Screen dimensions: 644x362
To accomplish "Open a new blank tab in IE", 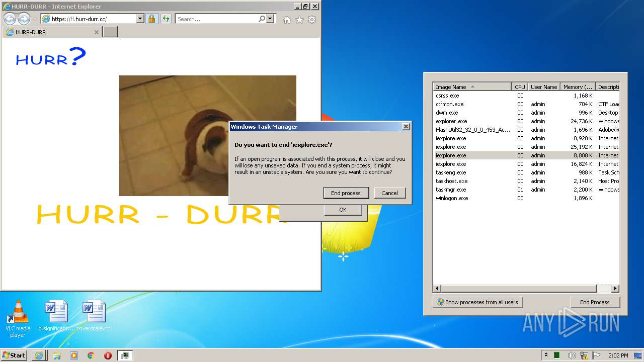I will pyautogui.click(x=110, y=32).
